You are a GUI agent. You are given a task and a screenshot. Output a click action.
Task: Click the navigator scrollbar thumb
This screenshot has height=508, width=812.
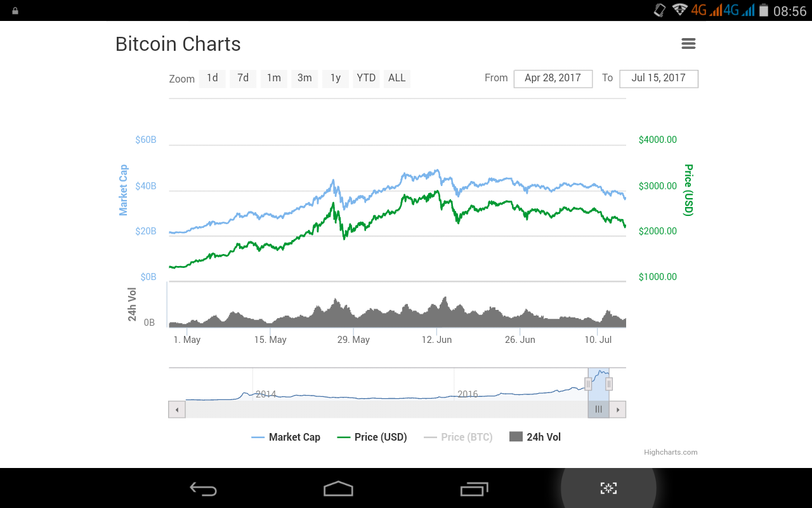(599, 410)
